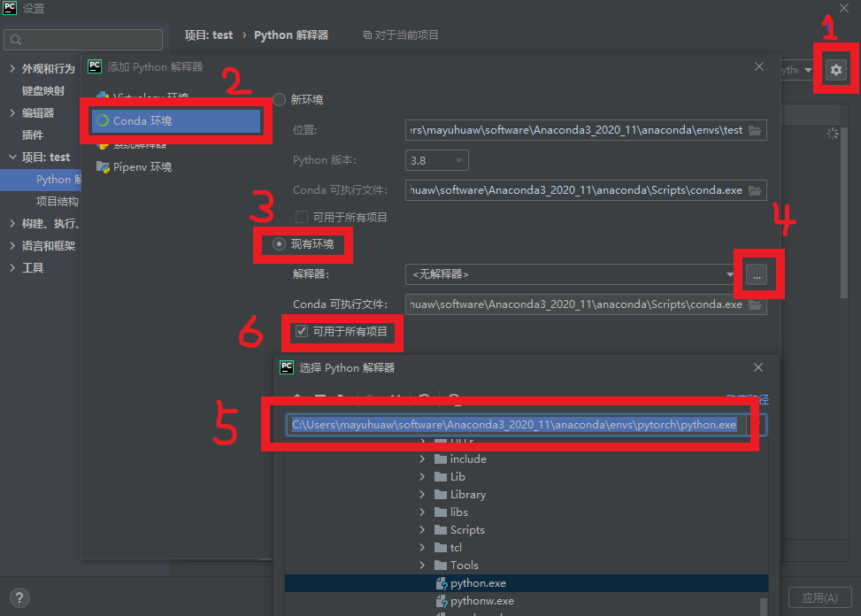Close the 选择 Python 解释器 dialog
This screenshot has height=616, width=861.
(x=757, y=367)
